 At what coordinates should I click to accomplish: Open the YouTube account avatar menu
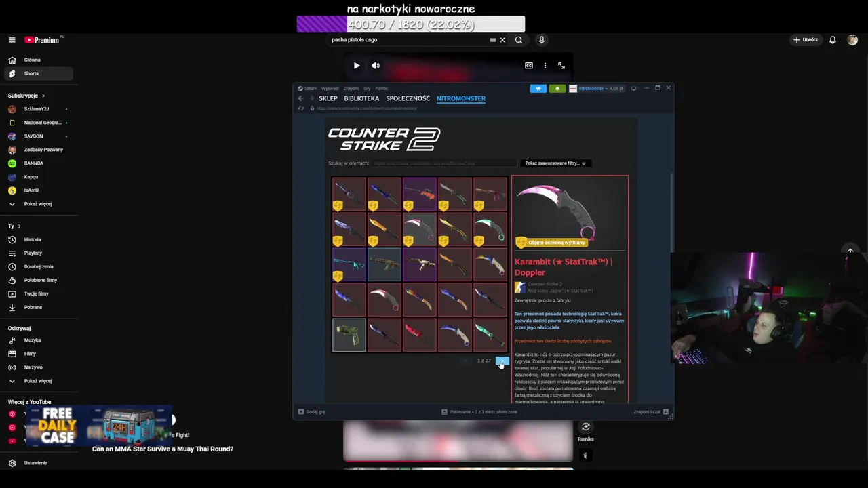point(852,40)
